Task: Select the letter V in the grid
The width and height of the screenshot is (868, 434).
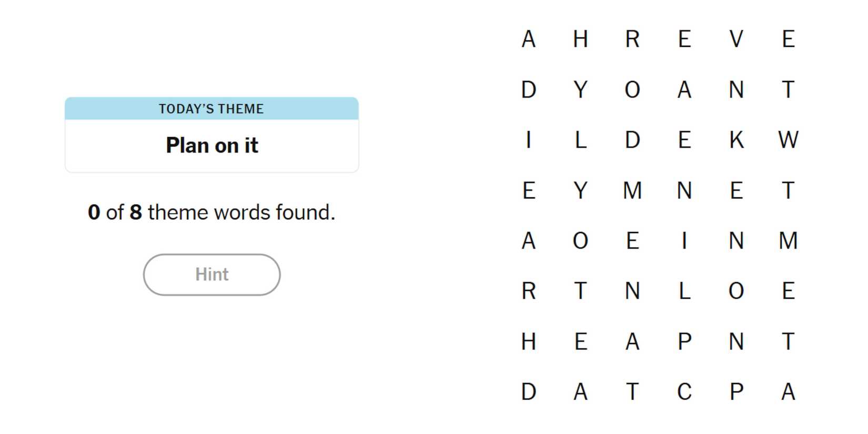Action: coord(736,39)
